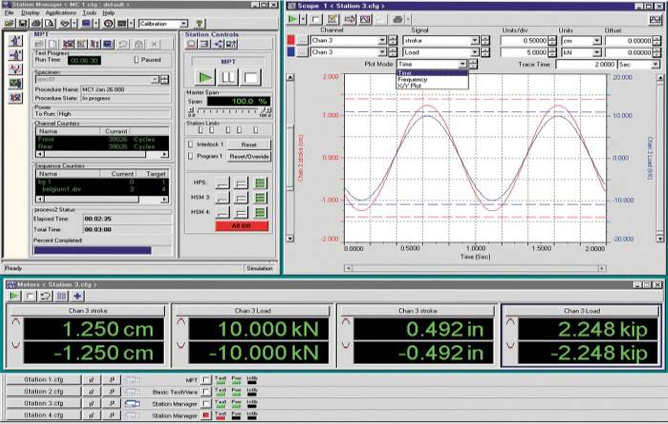Image resolution: width=668 pixels, height=424 pixels.
Task: Start Meters with the green play icon
Action: (14, 296)
